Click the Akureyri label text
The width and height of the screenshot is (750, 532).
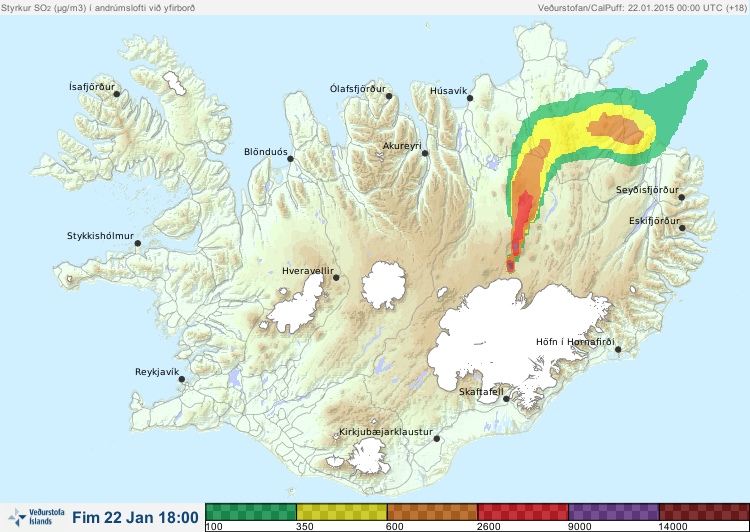click(402, 146)
